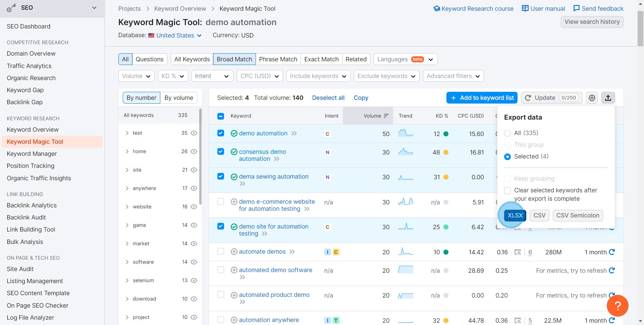Click the Keyword Overview breadcrumb
644x325 pixels.
coord(180,9)
